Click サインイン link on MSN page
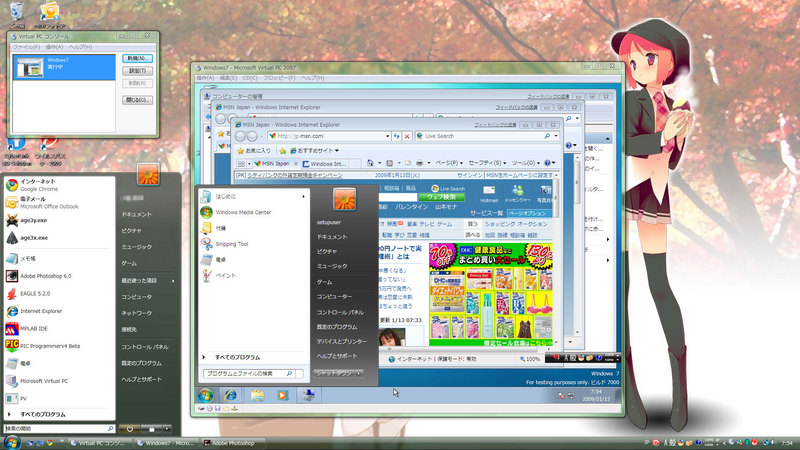 tap(469, 175)
